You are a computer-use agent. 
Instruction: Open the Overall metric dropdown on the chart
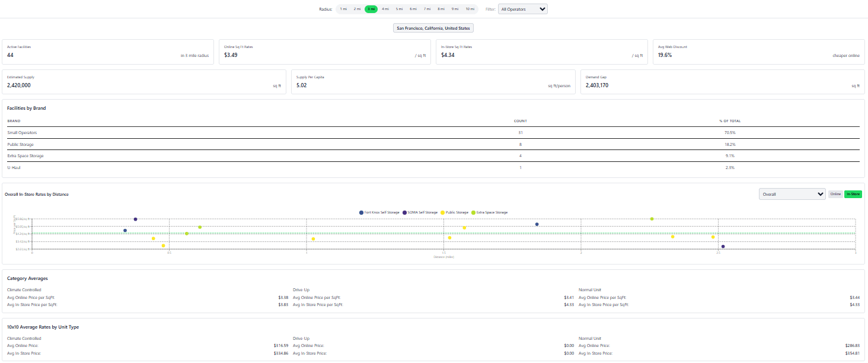click(792, 193)
